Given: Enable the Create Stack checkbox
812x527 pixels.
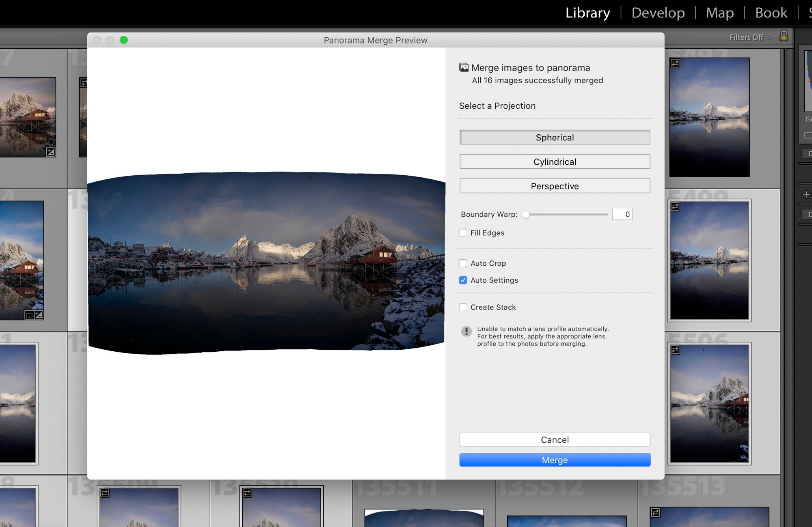Looking at the screenshot, I should pos(463,307).
